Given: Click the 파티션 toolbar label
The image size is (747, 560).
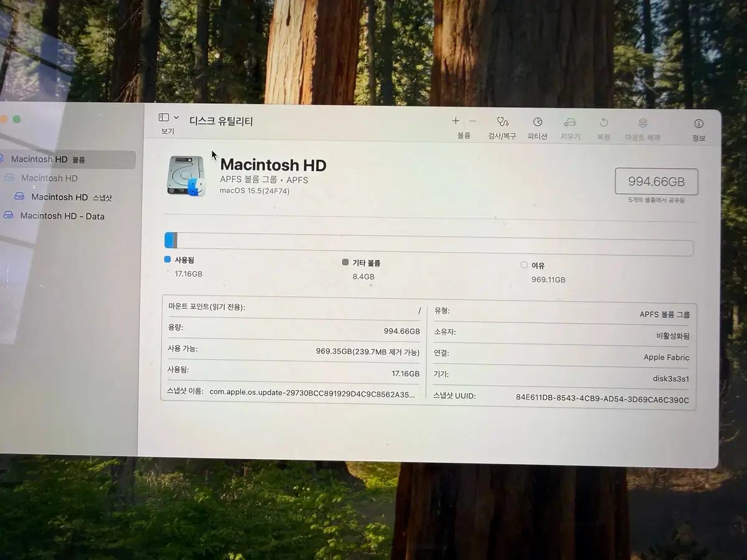Looking at the screenshot, I should (x=537, y=136).
